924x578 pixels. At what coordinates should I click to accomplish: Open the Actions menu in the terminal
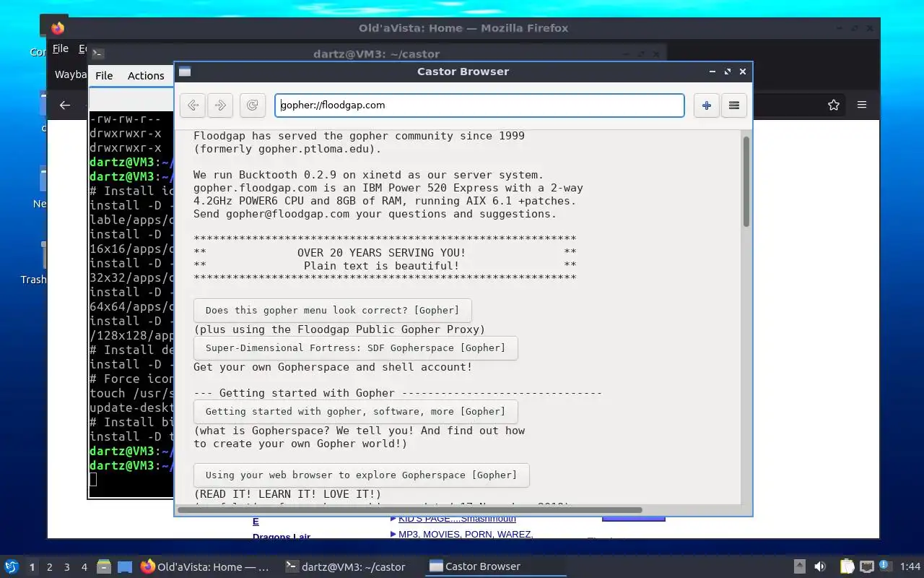coord(146,75)
